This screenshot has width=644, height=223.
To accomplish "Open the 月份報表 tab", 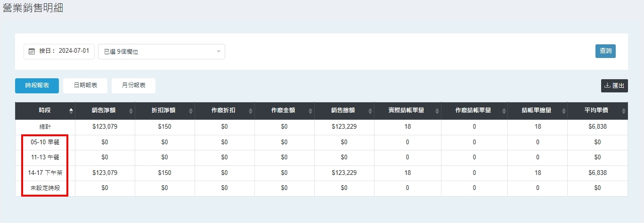I will (x=133, y=86).
